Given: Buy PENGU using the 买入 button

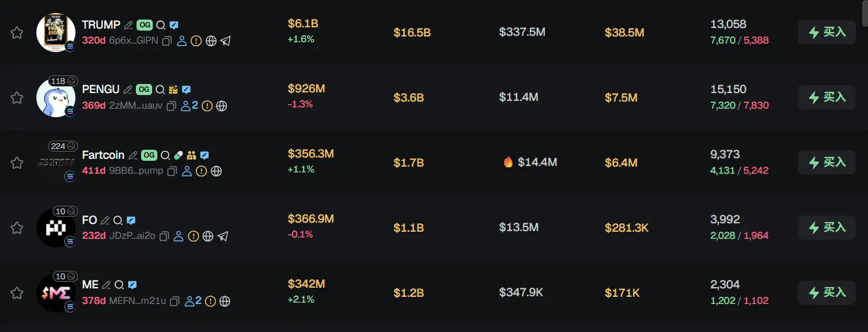Looking at the screenshot, I should [x=826, y=98].
